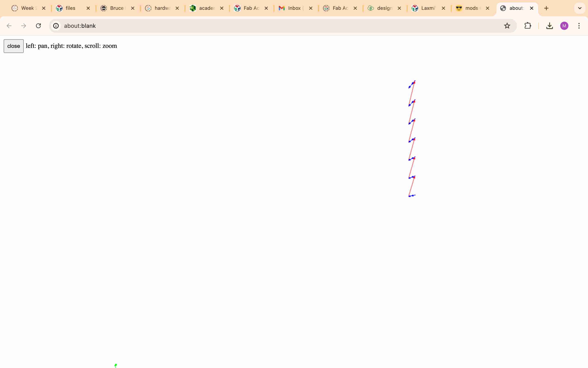Close the Inbox tab
Image resolution: width=588 pixels, height=368 pixels.
[x=311, y=8]
